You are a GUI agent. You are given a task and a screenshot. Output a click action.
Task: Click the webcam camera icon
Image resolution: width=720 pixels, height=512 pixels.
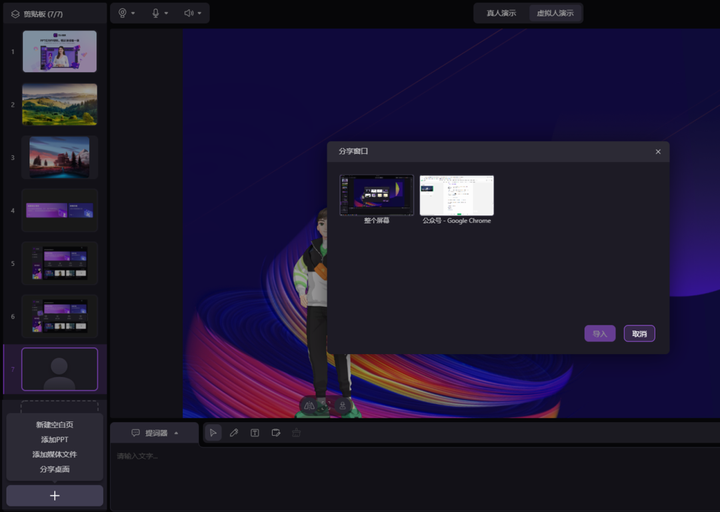pos(122,13)
